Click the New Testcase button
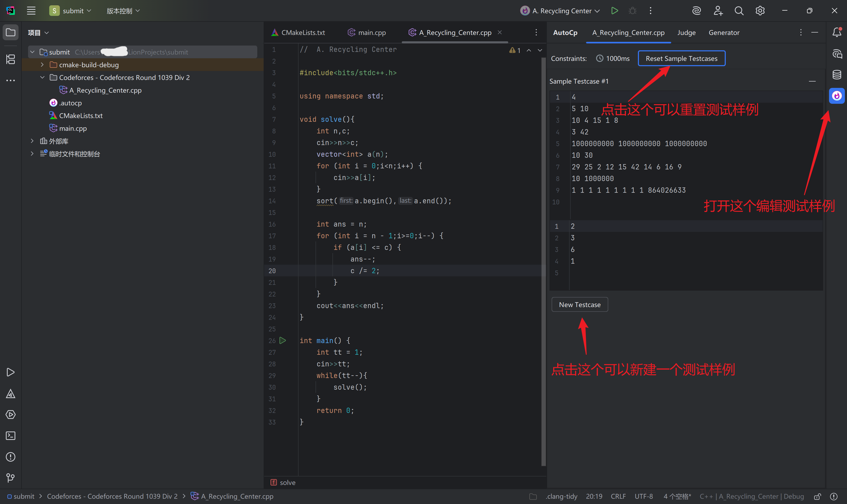Viewport: 847px width, 504px height. coord(579,305)
